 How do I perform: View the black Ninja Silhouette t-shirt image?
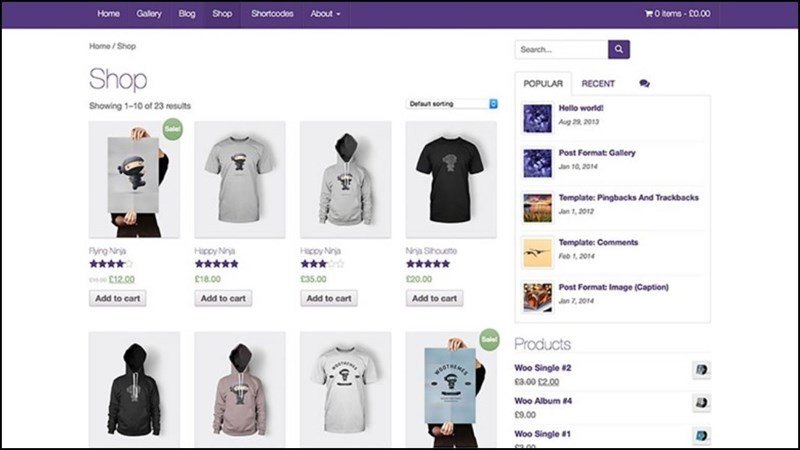(x=450, y=180)
